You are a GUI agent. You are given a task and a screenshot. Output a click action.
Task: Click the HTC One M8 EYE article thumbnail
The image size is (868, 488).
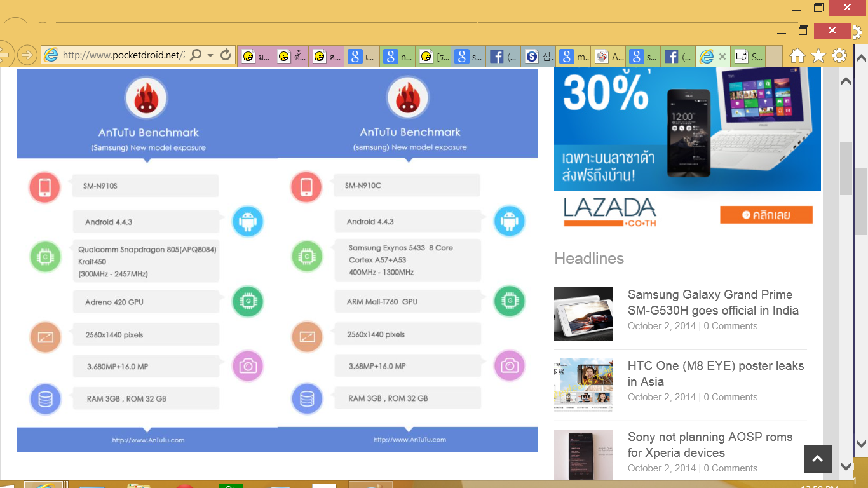tap(583, 385)
